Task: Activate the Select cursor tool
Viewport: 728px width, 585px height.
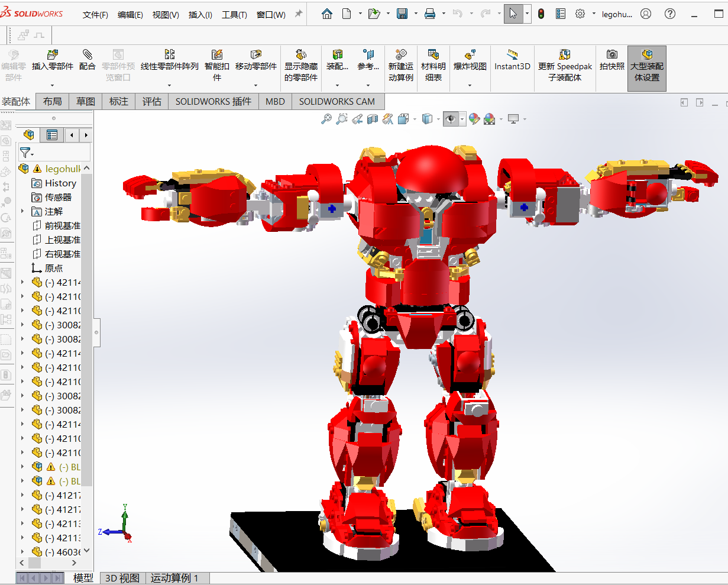Action: click(x=513, y=14)
